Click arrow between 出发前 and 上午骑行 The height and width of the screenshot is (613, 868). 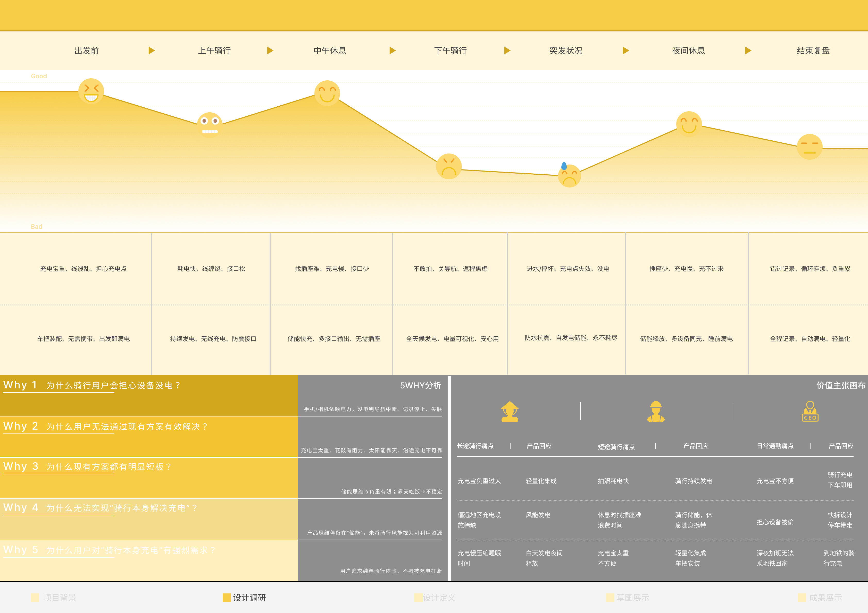(x=152, y=51)
